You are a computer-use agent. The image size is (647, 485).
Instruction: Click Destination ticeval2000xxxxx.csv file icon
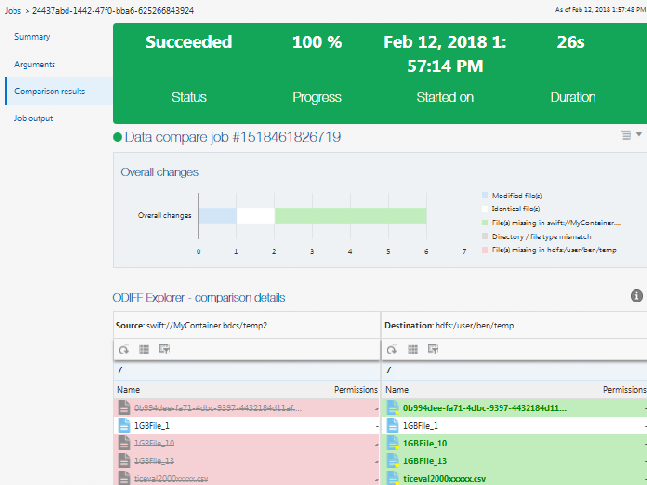tap(392, 478)
